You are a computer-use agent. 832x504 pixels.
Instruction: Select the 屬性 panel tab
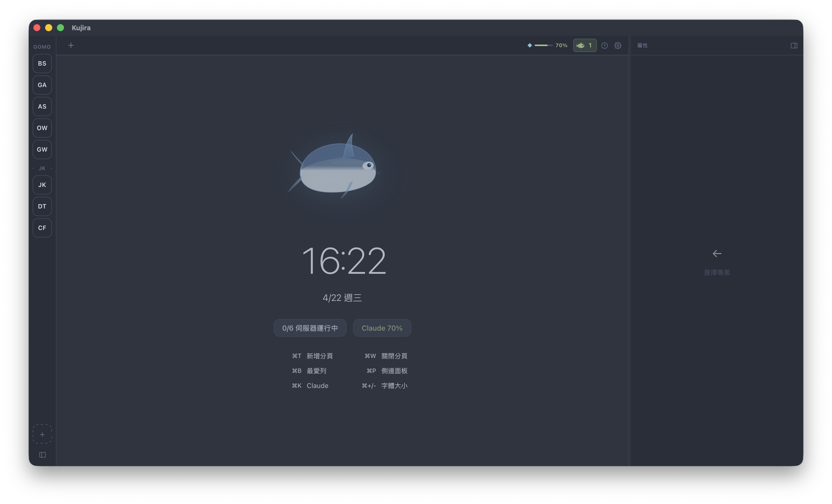[x=642, y=45]
